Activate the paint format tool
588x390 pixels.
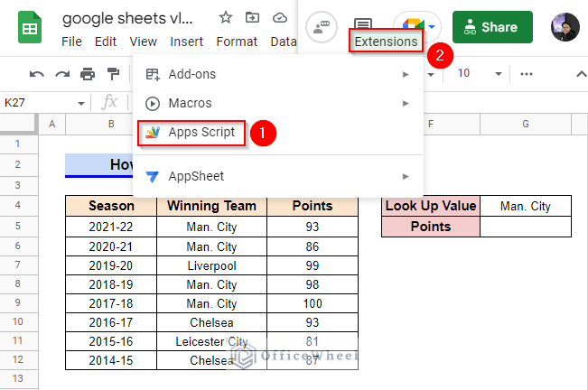click(x=113, y=74)
